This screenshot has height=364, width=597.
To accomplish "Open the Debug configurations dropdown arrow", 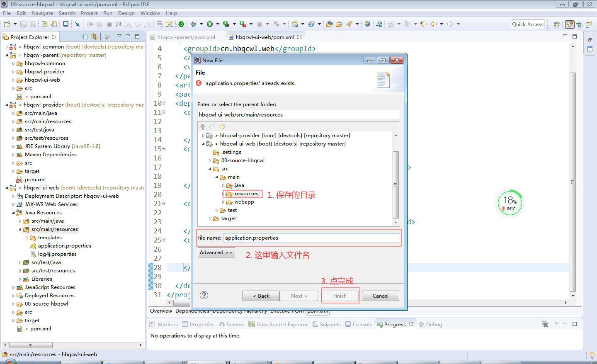I will [x=201, y=24].
